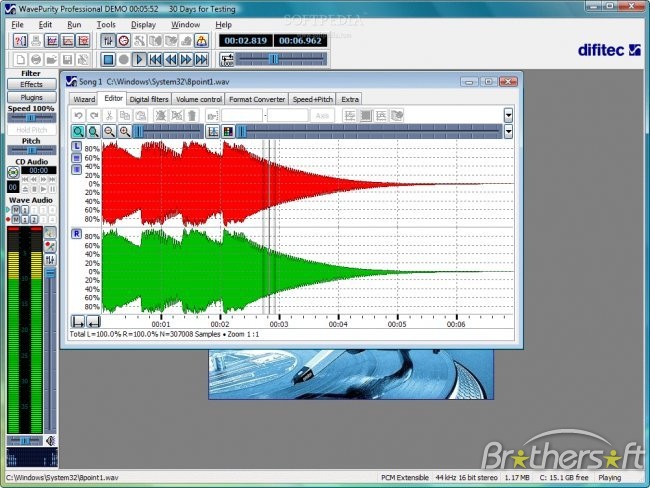Click the undo arrow in editor toolbar
The width and height of the screenshot is (650, 488).
(x=78, y=116)
